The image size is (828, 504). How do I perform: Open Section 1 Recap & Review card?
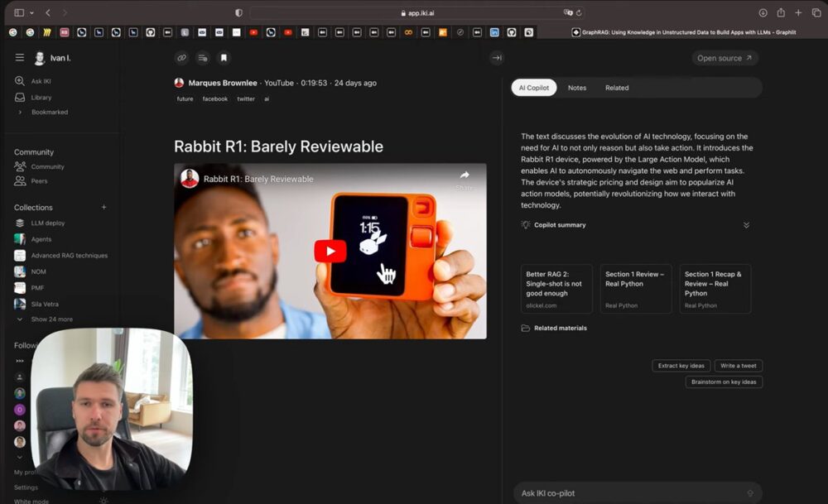click(x=715, y=289)
